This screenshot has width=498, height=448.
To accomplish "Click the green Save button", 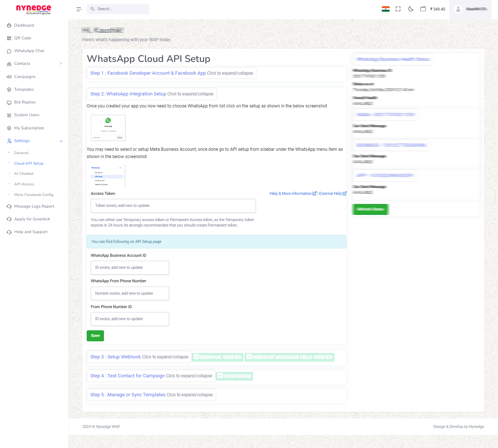I will coord(95,336).
